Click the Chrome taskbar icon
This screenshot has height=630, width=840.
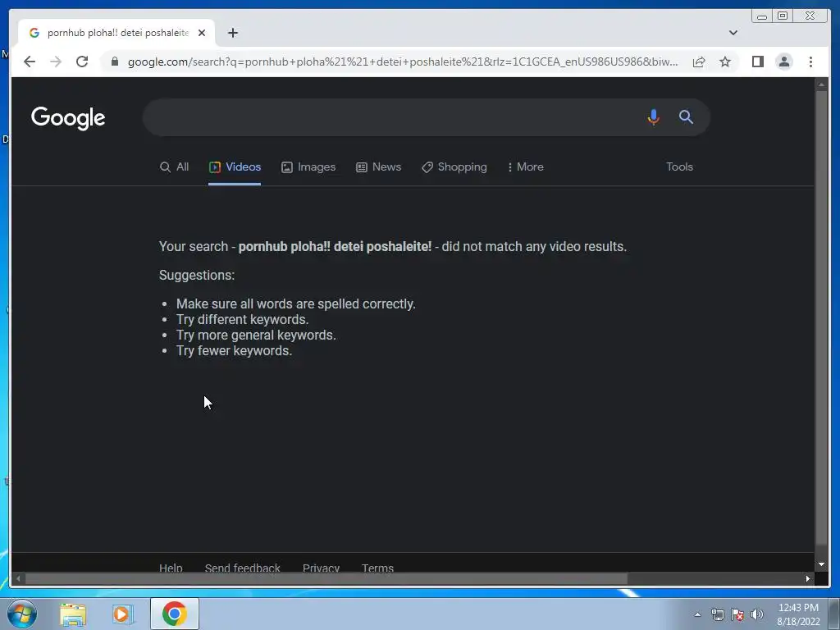point(175,614)
